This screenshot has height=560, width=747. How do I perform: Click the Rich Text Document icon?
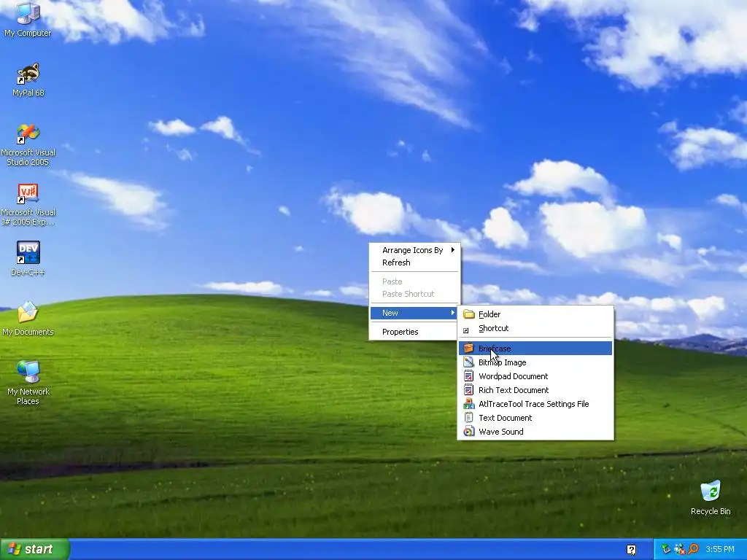pyautogui.click(x=469, y=390)
